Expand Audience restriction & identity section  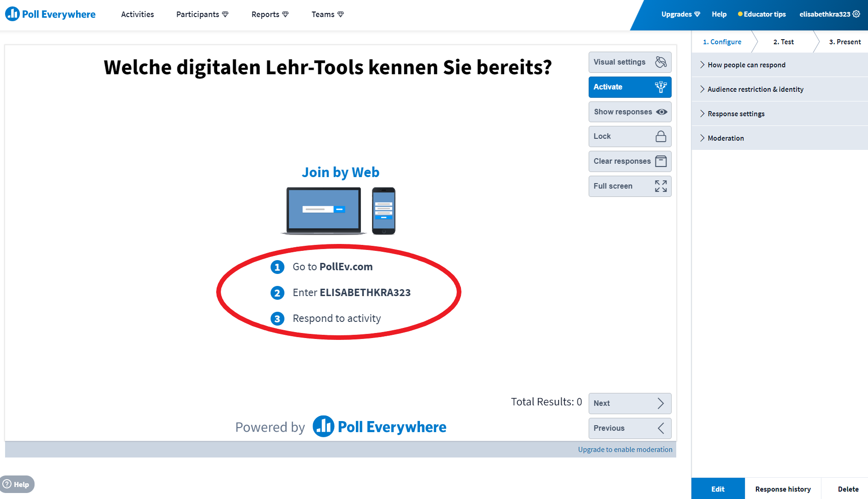[x=780, y=89]
